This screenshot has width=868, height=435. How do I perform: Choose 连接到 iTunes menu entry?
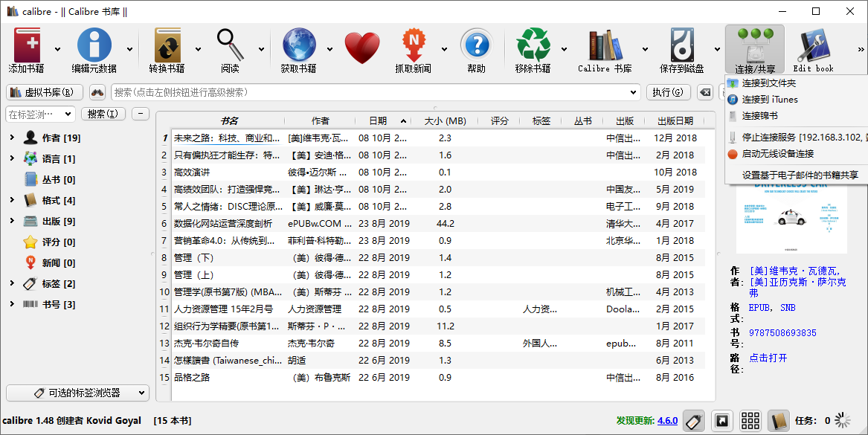[x=796, y=100]
